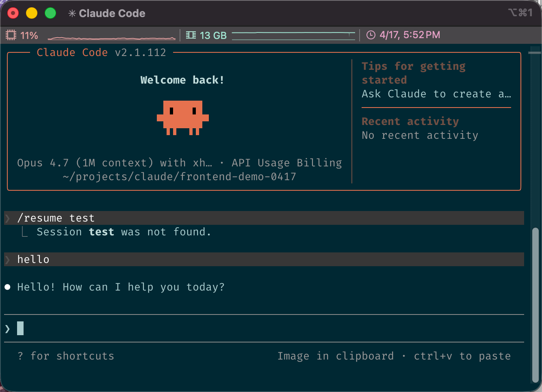542x392 pixels.
Task: Click the 'Ask Claude to create a…' tip
Action: pyautogui.click(x=436, y=94)
